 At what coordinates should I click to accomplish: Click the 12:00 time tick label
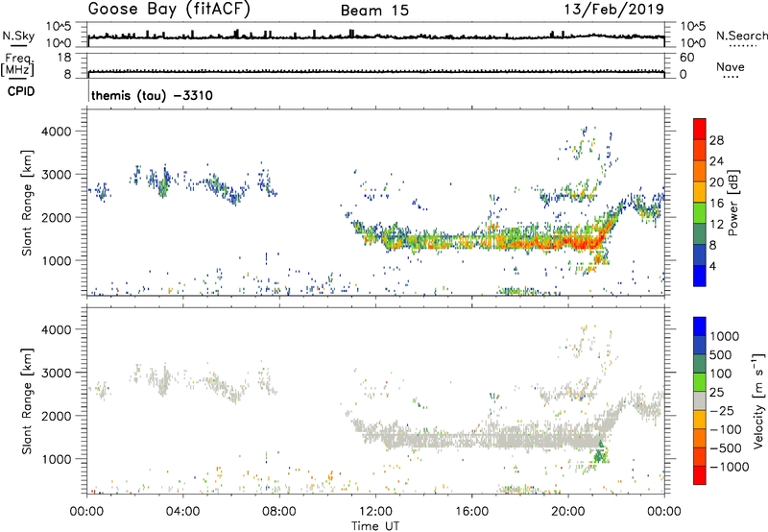click(x=375, y=512)
